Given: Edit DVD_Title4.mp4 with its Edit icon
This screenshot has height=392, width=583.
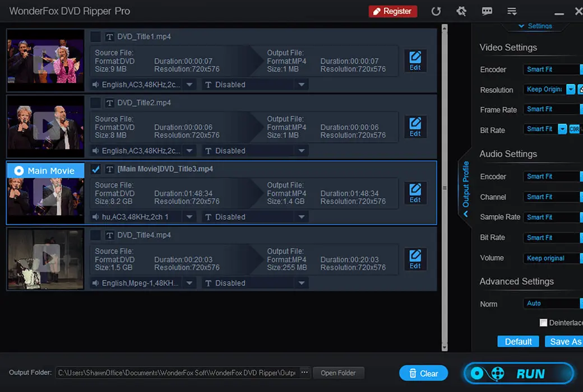Looking at the screenshot, I should (x=415, y=259).
